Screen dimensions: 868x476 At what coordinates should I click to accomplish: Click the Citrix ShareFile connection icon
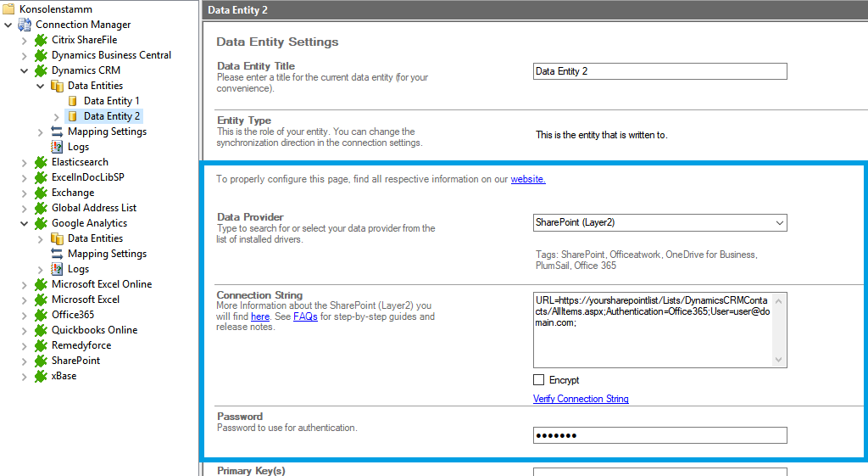41,40
